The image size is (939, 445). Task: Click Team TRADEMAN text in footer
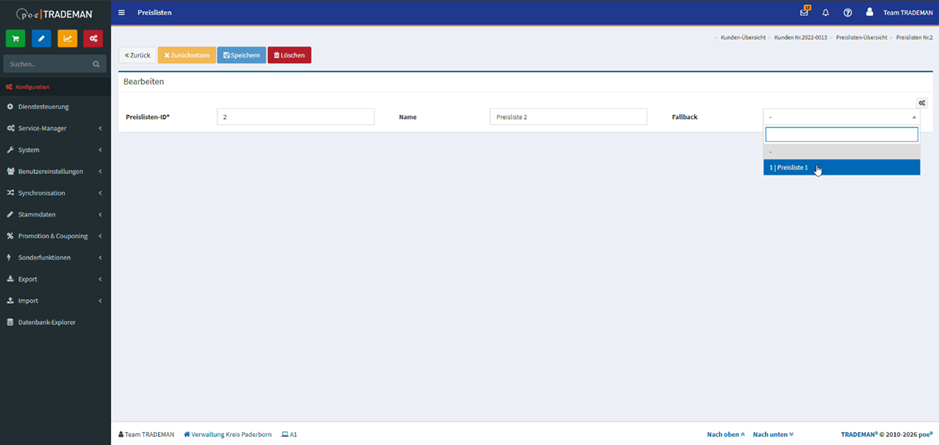point(150,434)
